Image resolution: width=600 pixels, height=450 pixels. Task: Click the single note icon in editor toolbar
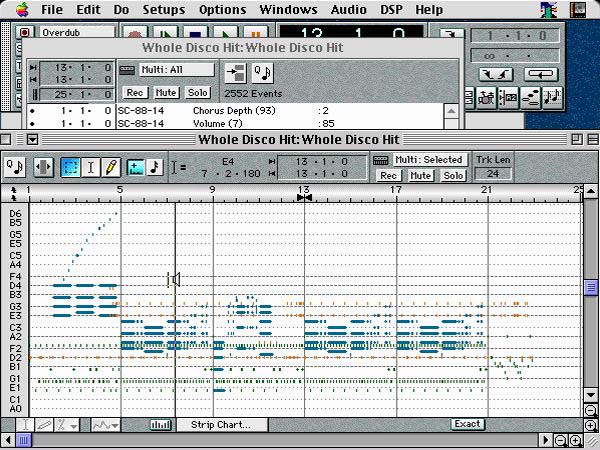pyautogui.click(x=155, y=167)
